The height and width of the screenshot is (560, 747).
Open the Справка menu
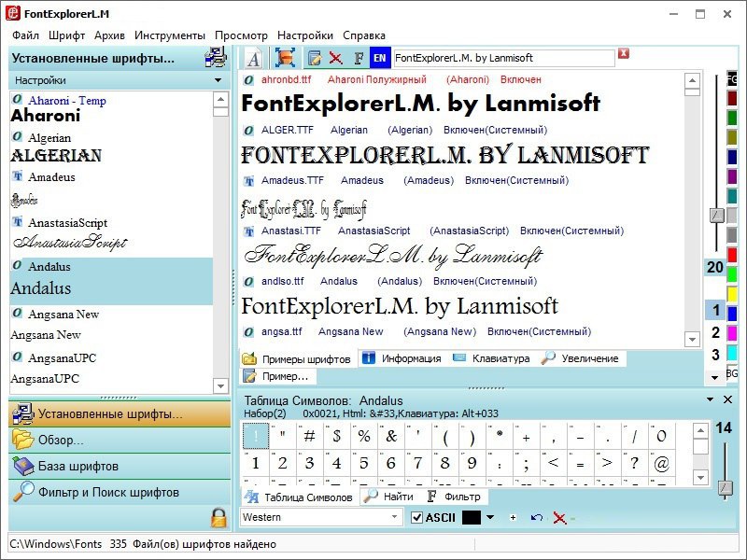[x=364, y=35]
